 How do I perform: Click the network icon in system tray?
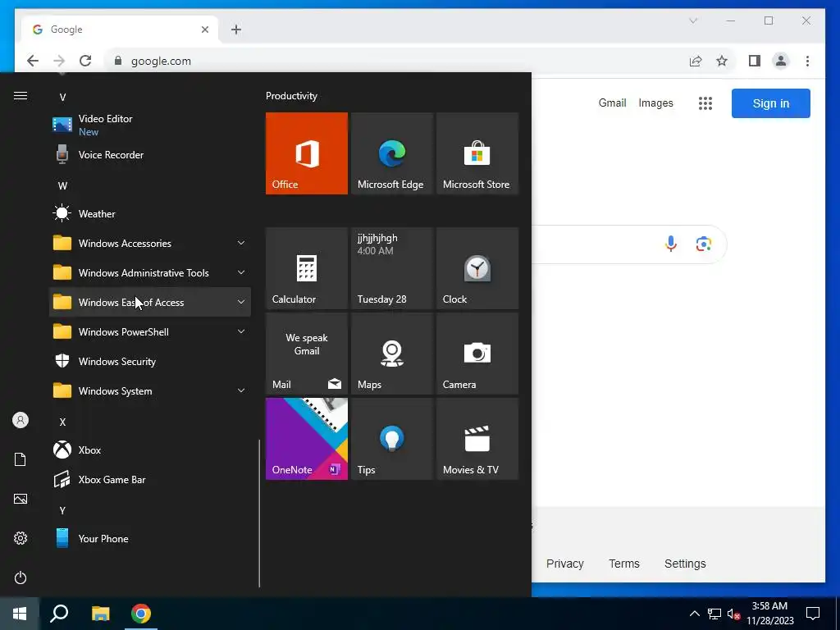(714, 614)
